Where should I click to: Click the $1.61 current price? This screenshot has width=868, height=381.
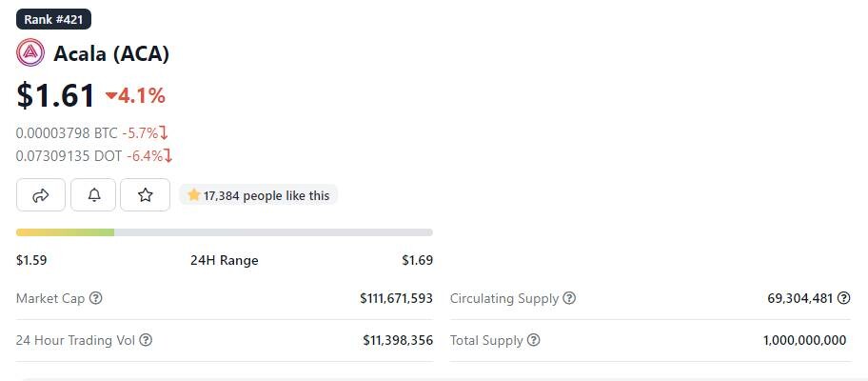tap(55, 94)
